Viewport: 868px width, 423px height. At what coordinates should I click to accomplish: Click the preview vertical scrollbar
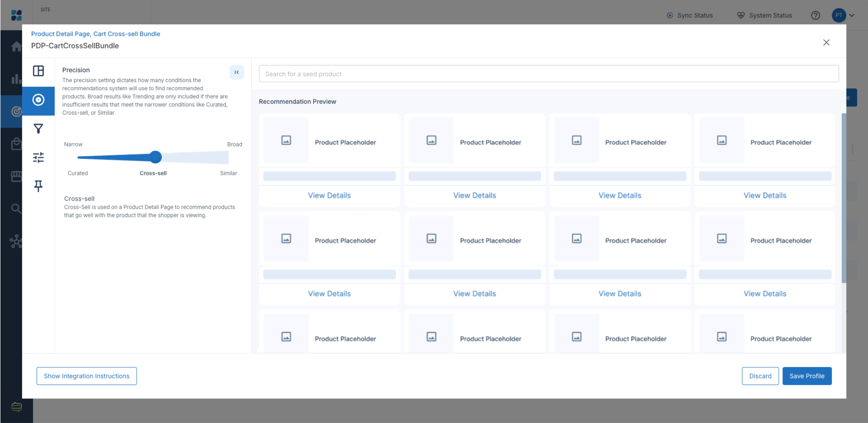click(x=843, y=198)
